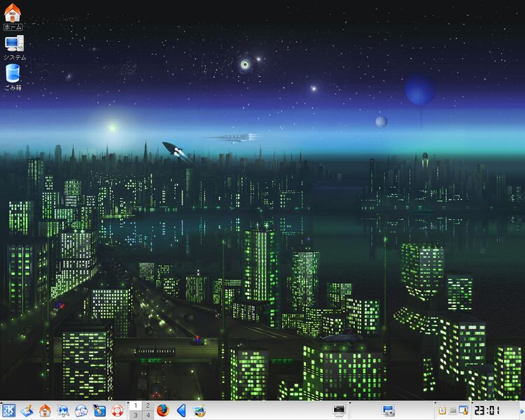Click the blue left-arrow icon in panel

[181, 410]
